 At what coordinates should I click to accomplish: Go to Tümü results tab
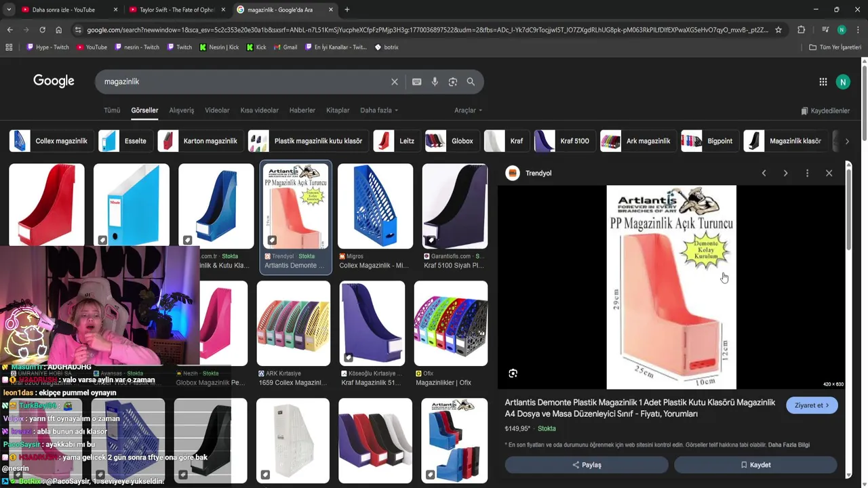[112, 110]
